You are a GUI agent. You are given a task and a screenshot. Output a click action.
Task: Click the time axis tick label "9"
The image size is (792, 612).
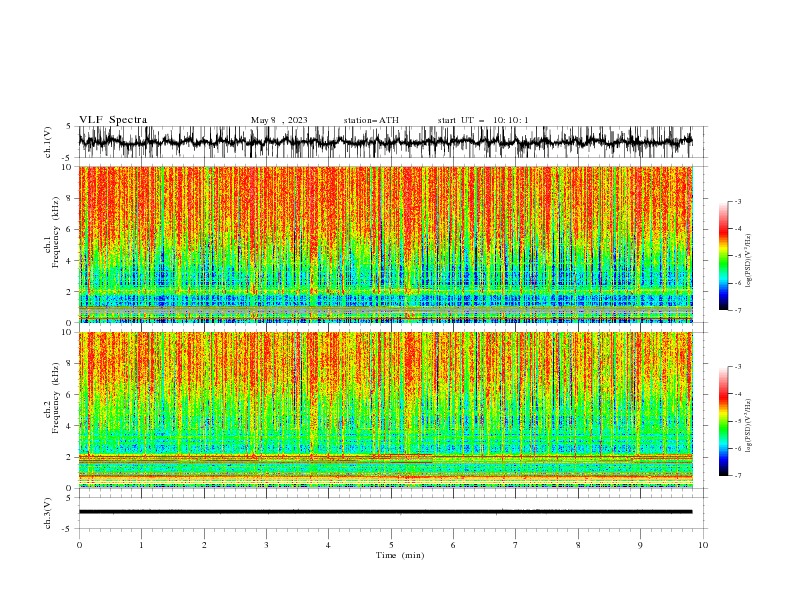(x=640, y=545)
